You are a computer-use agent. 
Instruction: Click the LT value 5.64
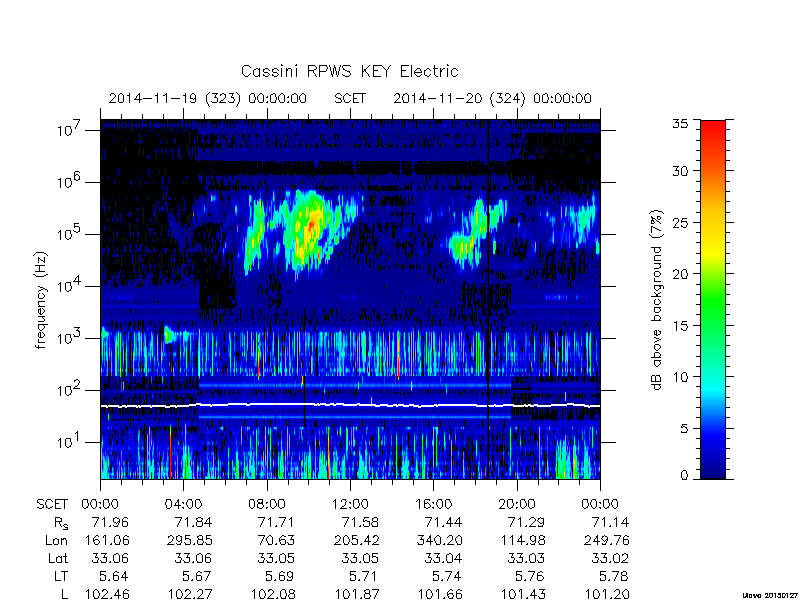tap(113, 577)
